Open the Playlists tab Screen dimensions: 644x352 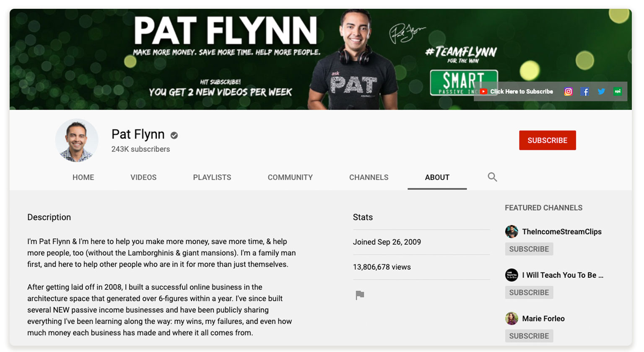[x=212, y=177]
